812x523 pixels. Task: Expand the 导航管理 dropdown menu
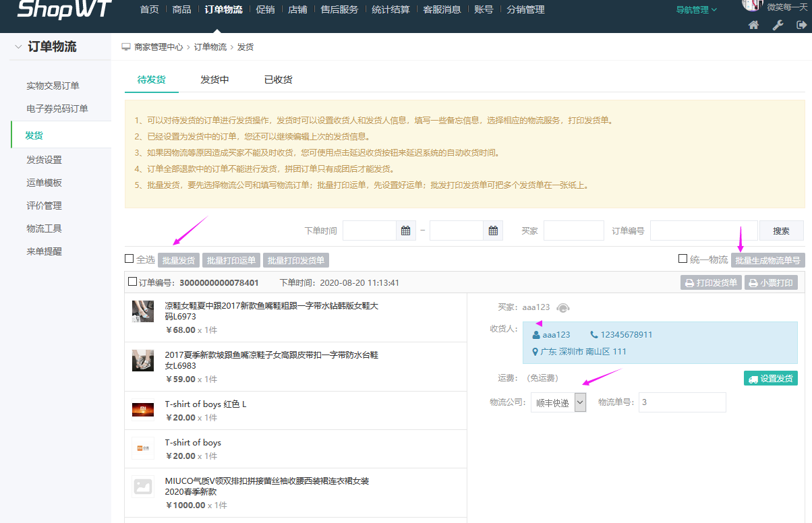click(697, 9)
